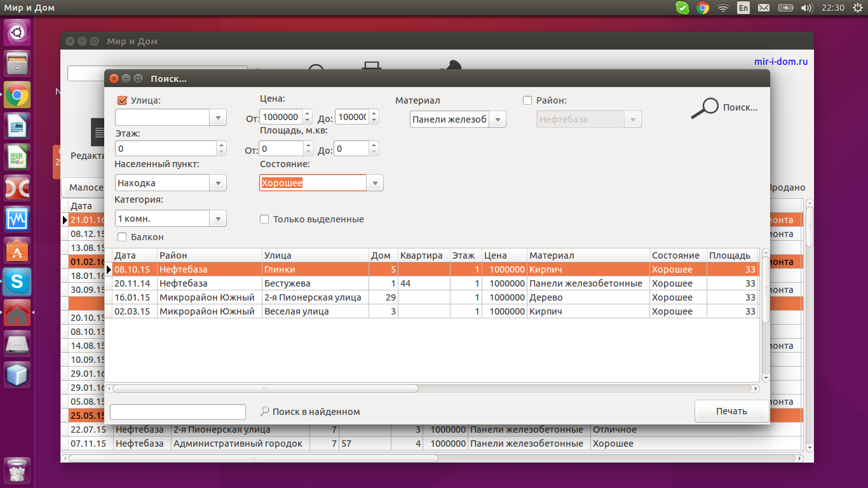
Task: Open the mir-i-dom.ru link in main window
Action: coord(781,62)
